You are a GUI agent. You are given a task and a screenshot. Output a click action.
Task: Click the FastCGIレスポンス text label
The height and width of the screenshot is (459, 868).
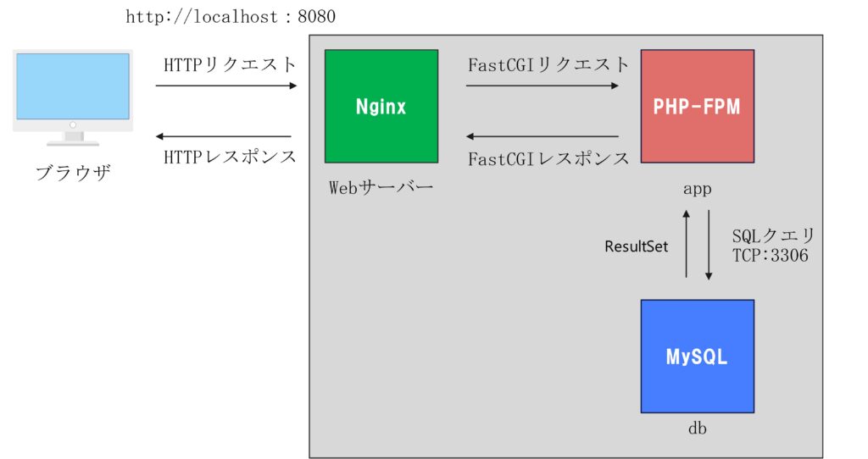[x=548, y=159]
